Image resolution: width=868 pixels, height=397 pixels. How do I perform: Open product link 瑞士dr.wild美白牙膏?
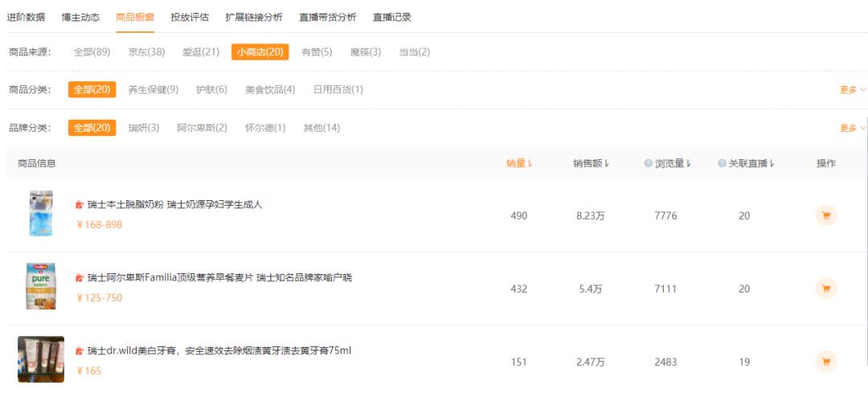click(219, 351)
